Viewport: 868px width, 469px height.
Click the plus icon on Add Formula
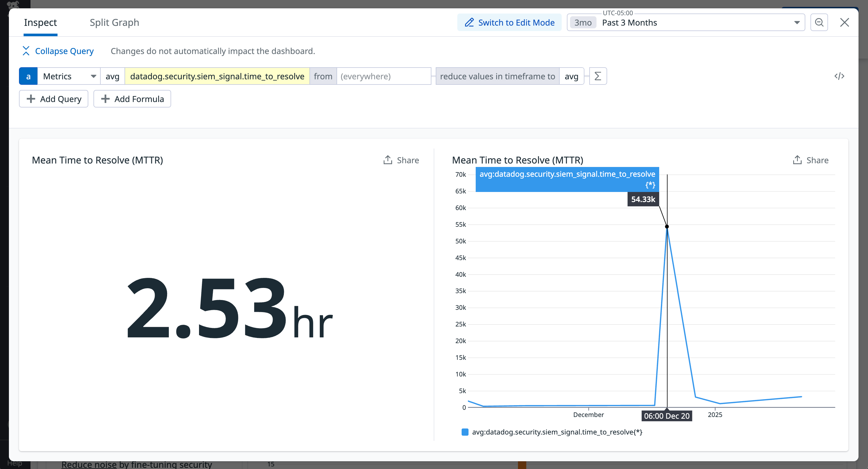click(106, 99)
